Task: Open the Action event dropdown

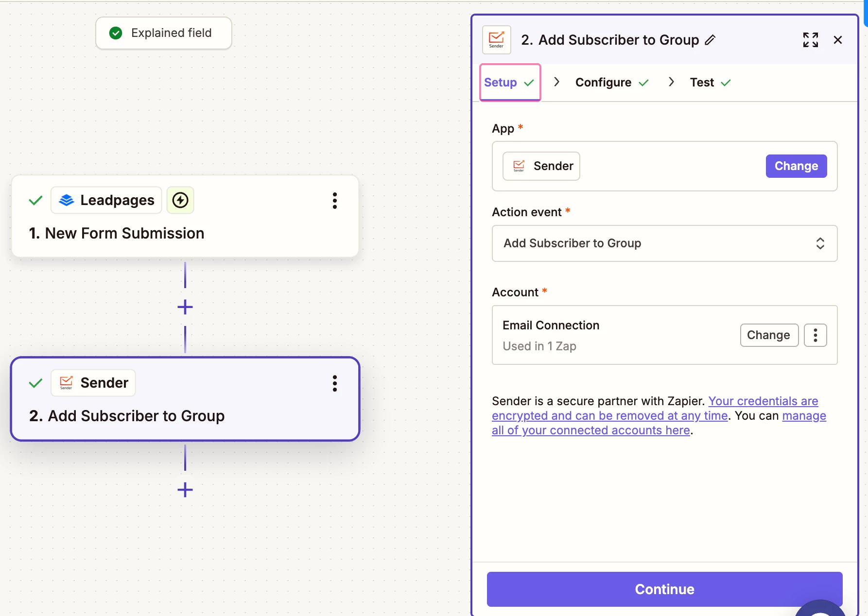Action: 664,243
